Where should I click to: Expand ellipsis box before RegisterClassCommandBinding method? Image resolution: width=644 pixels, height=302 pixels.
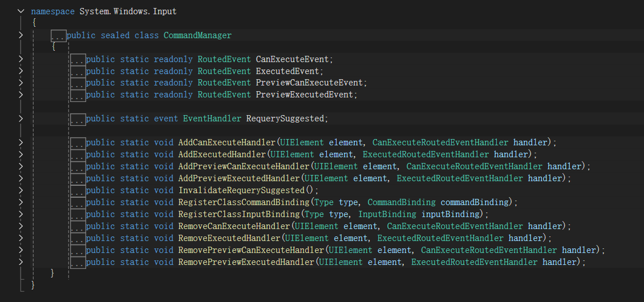[78, 203]
